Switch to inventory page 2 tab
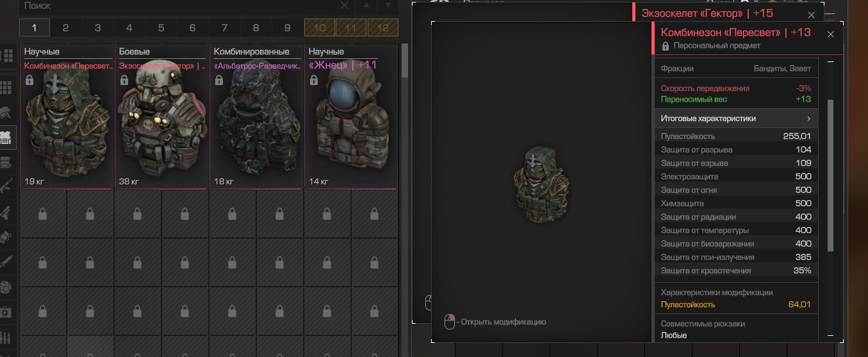This screenshot has width=868, height=357. coord(65,28)
